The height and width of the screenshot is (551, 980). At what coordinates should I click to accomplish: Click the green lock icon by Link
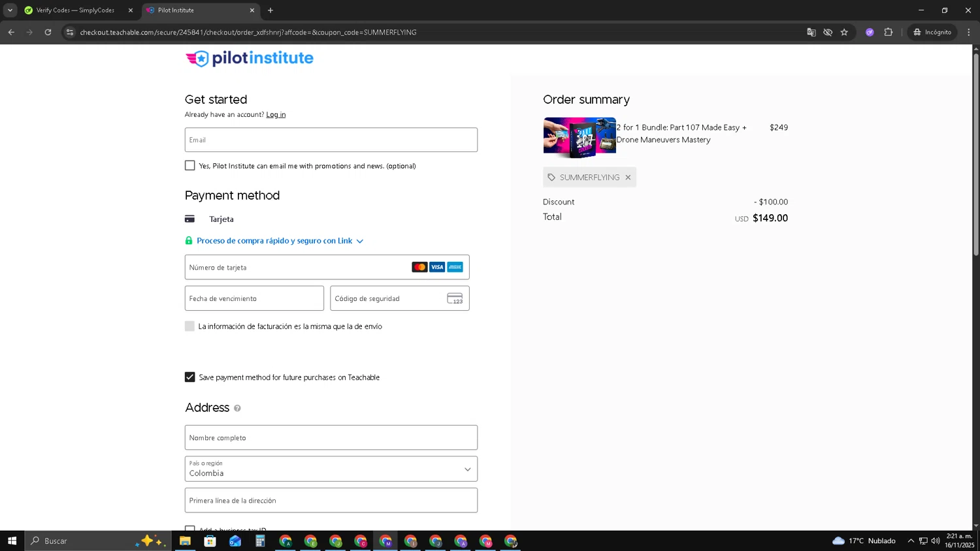click(x=189, y=241)
